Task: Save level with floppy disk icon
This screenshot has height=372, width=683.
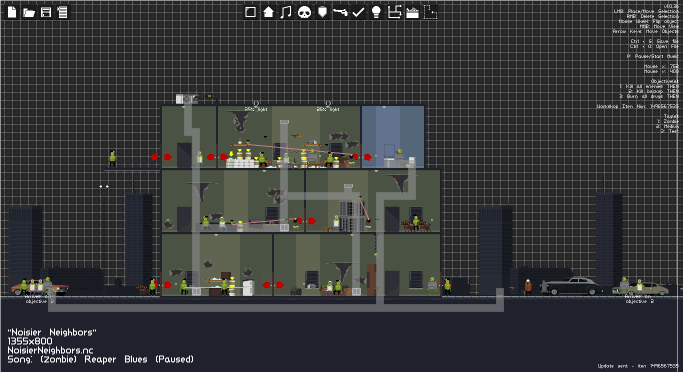Action: coord(46,12)
